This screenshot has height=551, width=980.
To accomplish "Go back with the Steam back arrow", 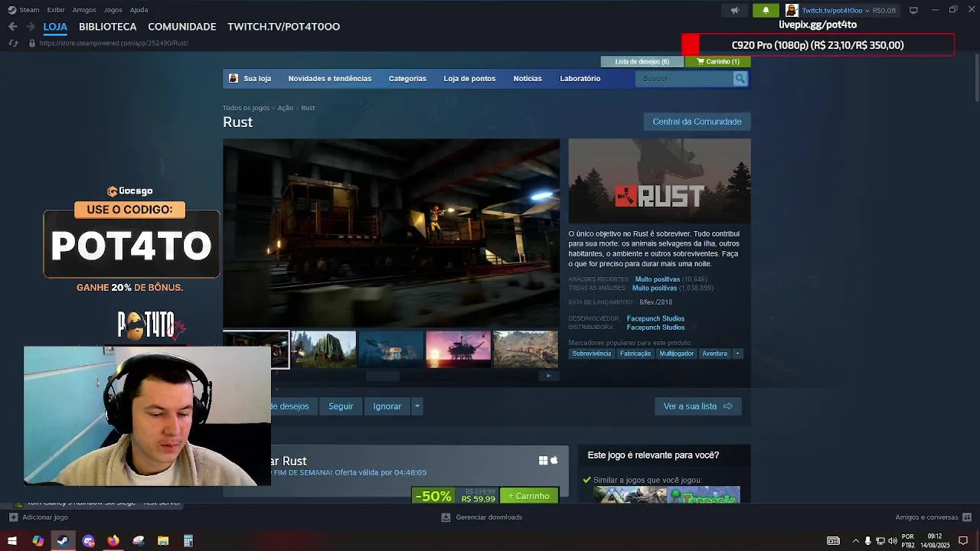I will 13,26.
